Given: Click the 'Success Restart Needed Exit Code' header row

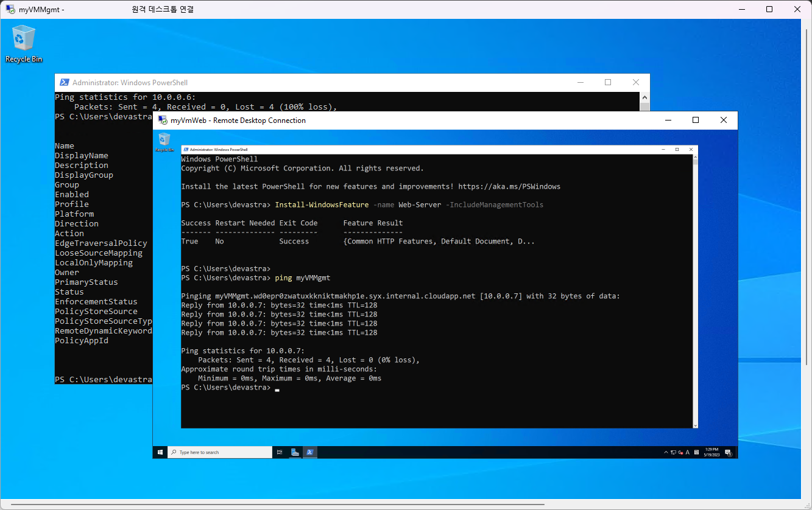Looking at the screenshot, I should coord(292,223).
